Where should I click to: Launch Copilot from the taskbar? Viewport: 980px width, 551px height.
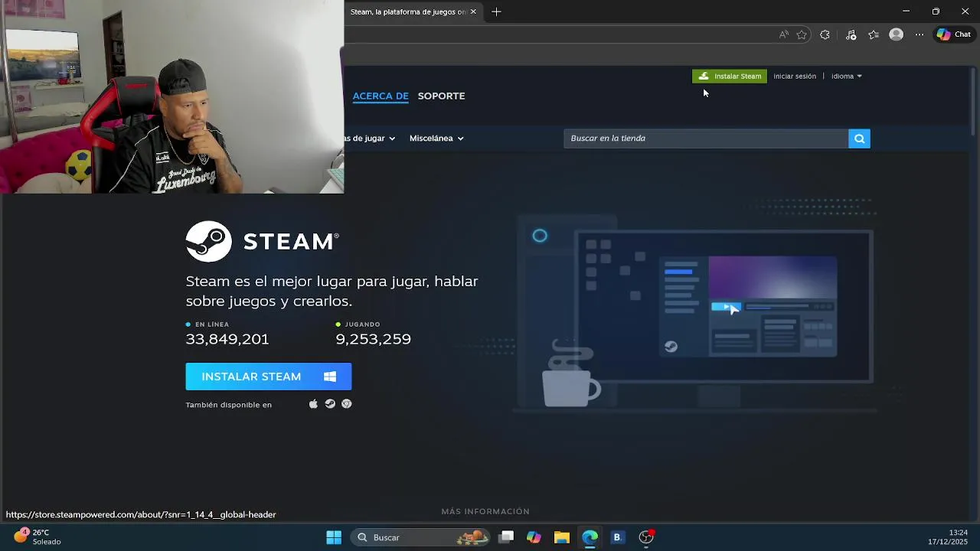click(534, 537)
